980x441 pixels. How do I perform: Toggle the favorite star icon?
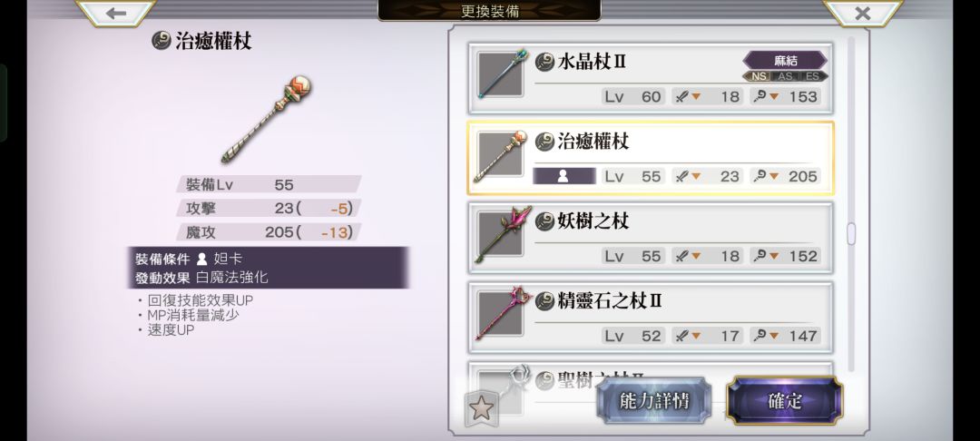click(481, 408)
